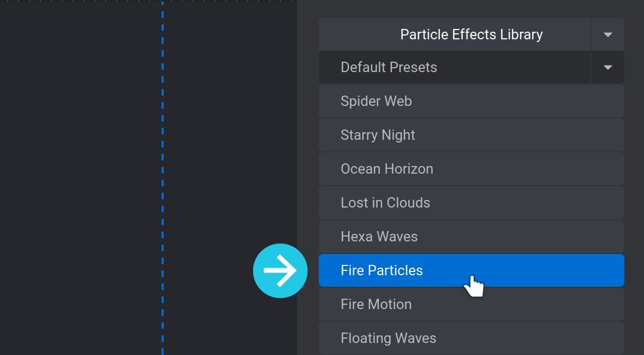This screenshot has width=644, height=355.
Task: Click the blue dashed vertical guide line
Action: tap(163, 176)
